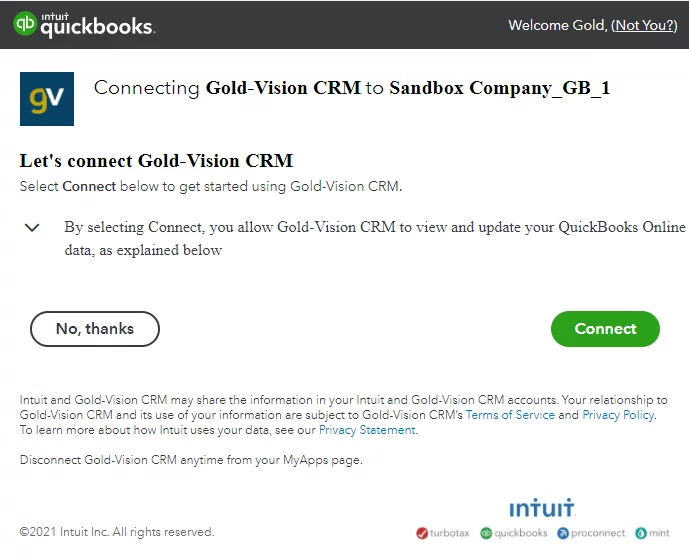Click the Intuit logo in footer
Viewport: 689px width, 558px height.
coord(542,508)
